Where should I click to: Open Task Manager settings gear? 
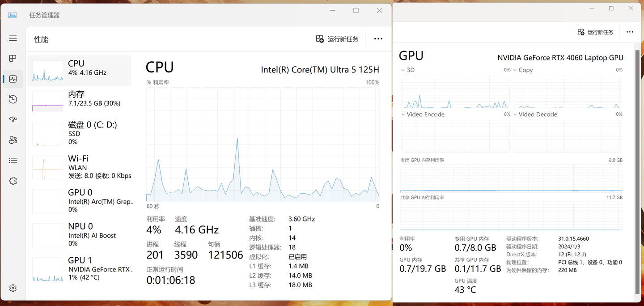13,288
